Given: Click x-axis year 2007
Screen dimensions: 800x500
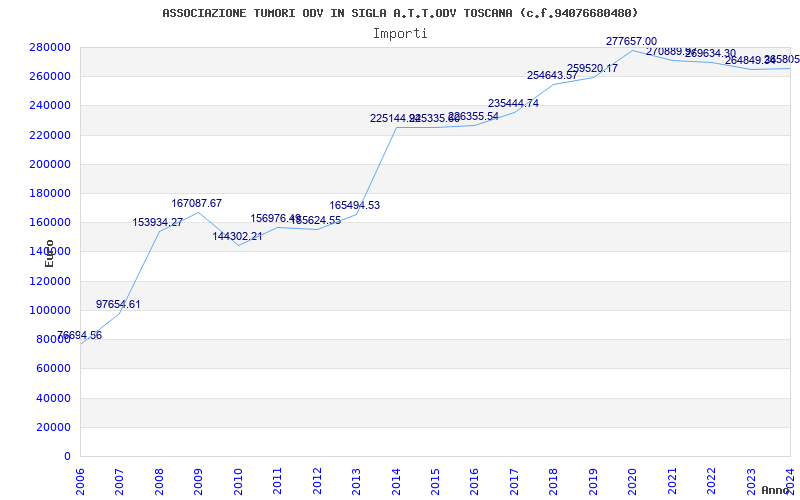Looking at the screenshot, I should tap(119, 482).
